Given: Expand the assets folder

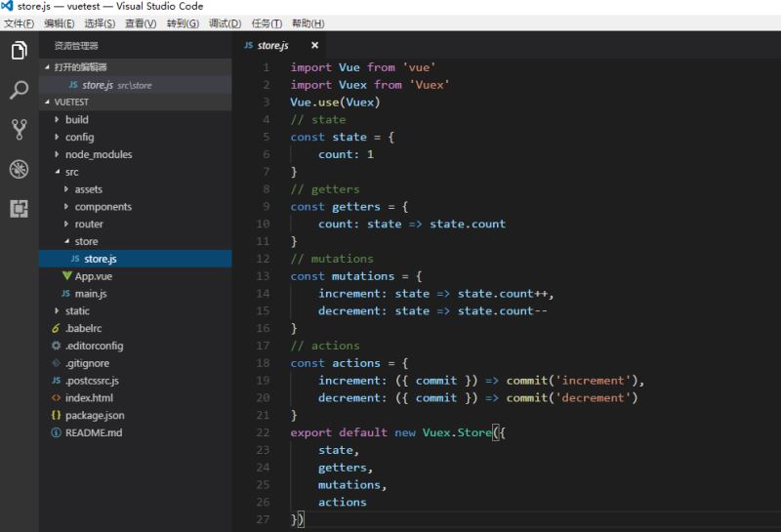Looking at the screenshot, I should coord(66,189).
